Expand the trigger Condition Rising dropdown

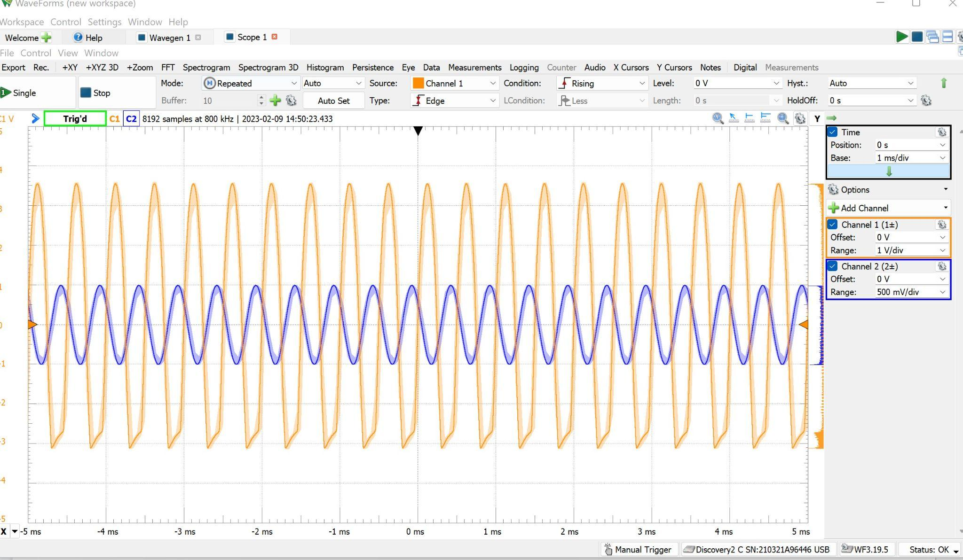(x=602, y=83)
